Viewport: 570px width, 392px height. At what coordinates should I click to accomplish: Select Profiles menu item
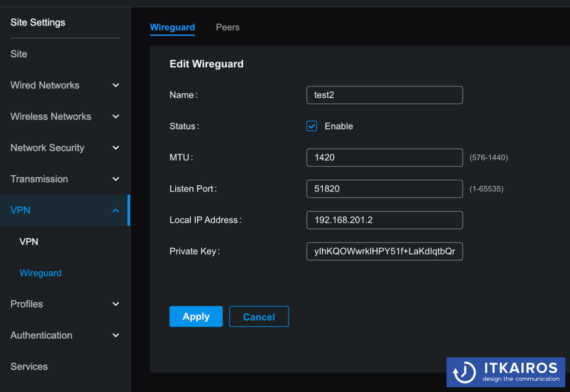coord(27,304)
